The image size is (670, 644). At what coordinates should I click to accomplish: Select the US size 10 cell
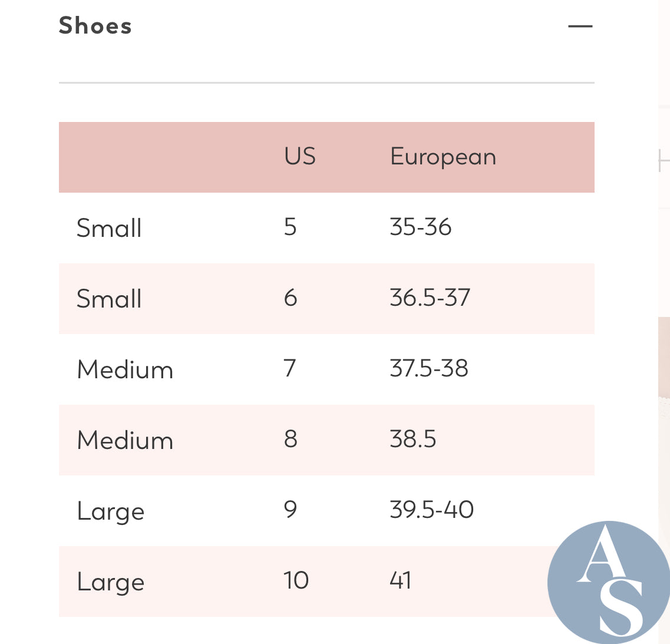coord(296,580)
